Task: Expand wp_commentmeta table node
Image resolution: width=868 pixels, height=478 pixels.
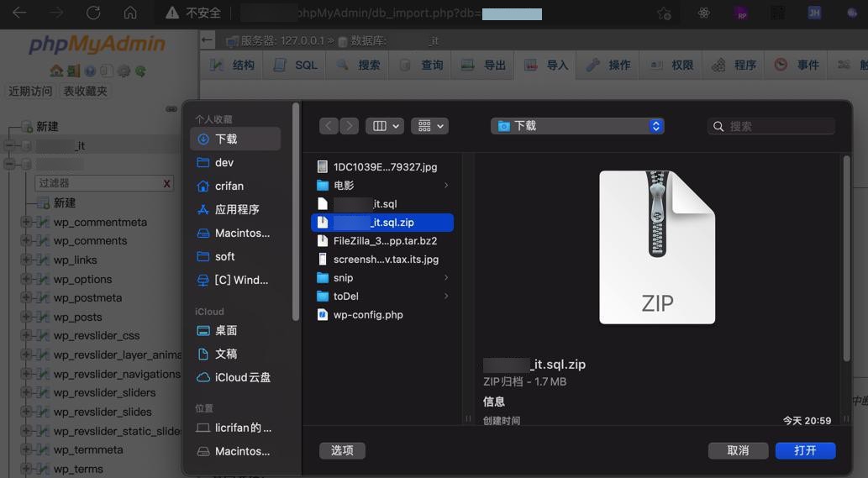Action: pos(25,222)
